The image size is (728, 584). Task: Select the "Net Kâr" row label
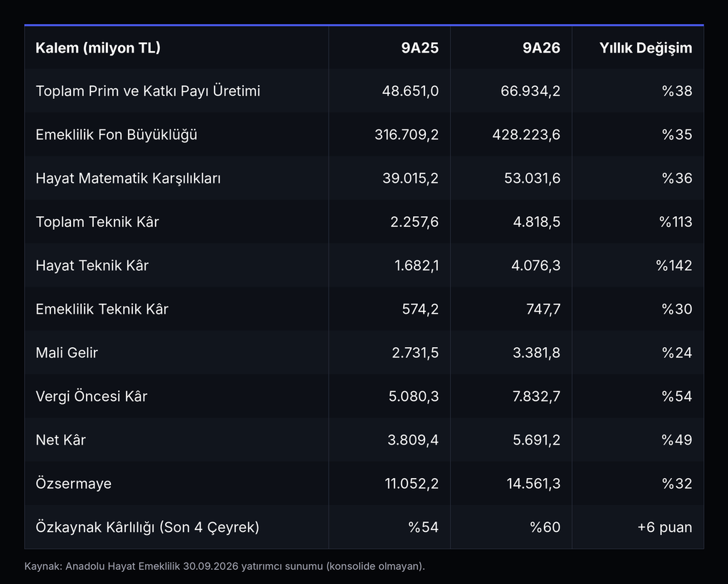(61, 440)
